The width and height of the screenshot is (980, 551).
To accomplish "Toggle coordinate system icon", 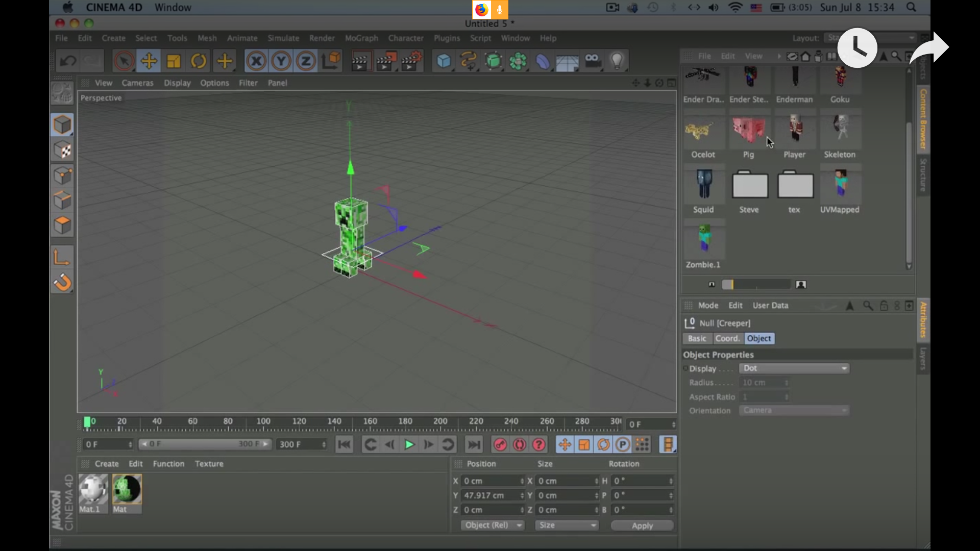I will (x=331, y=61).
